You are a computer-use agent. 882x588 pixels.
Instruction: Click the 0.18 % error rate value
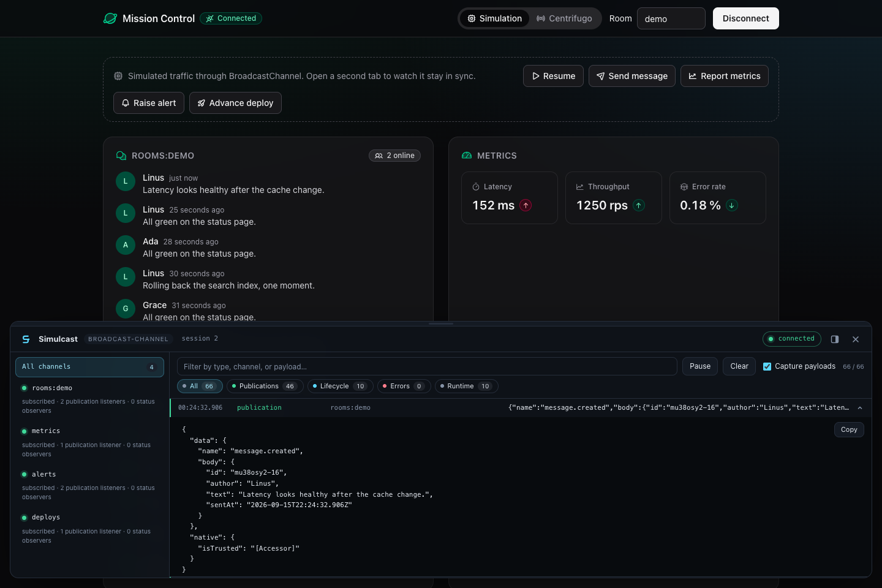(700, 205)
